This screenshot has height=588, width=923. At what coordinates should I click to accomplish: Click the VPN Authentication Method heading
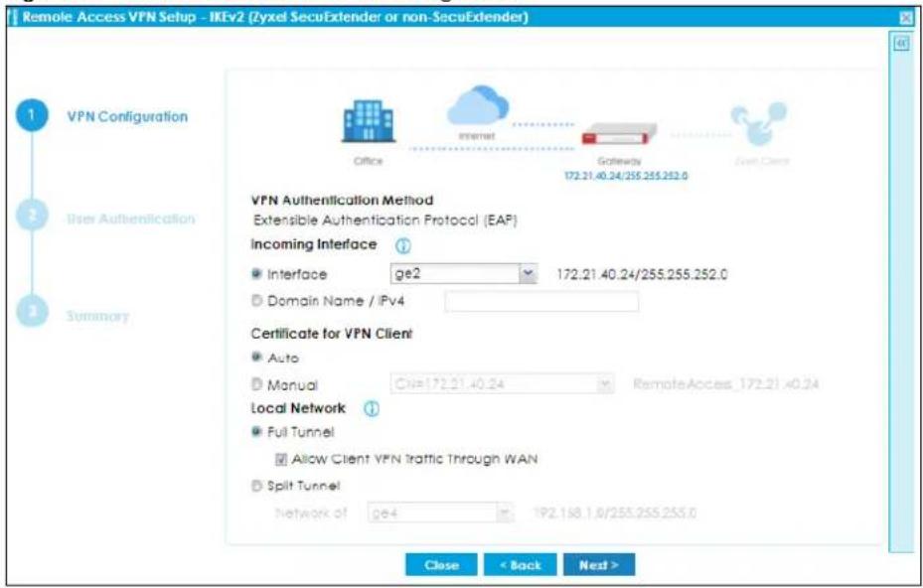(342, 200)
